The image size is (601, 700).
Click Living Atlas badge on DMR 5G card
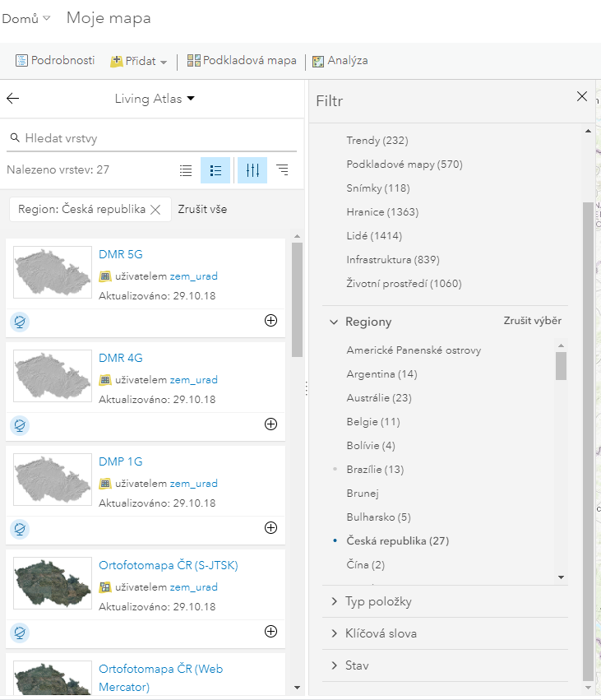(x=20, y=322)
